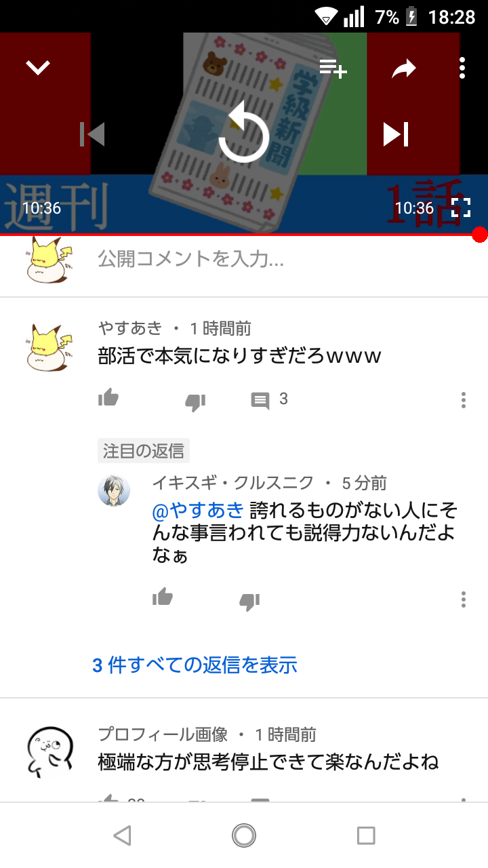The height and width of the screenshot is (868, 488).
Task: Enter fullscreen mode
Action: (461, 208)
